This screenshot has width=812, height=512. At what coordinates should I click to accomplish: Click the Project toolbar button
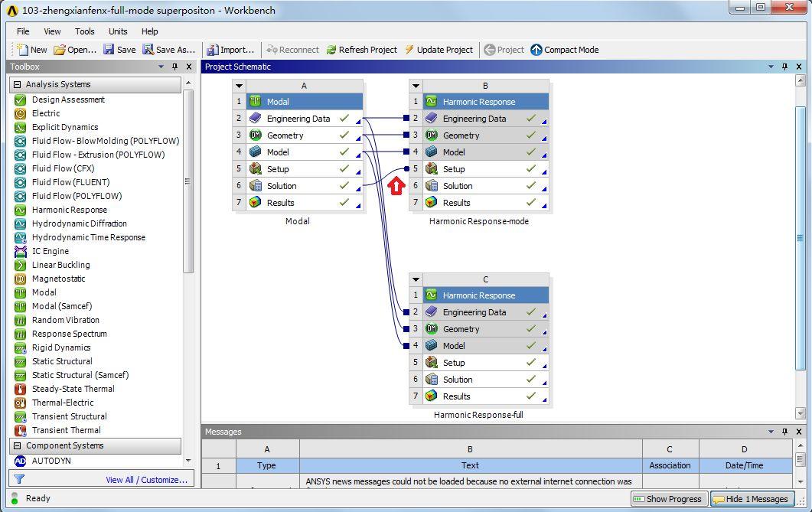(504, 50)
